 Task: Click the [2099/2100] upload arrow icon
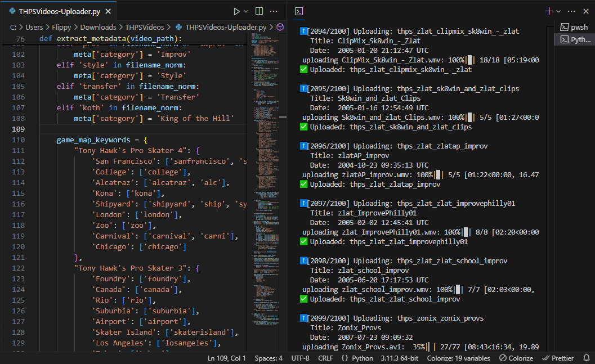(x=303, y=318)
